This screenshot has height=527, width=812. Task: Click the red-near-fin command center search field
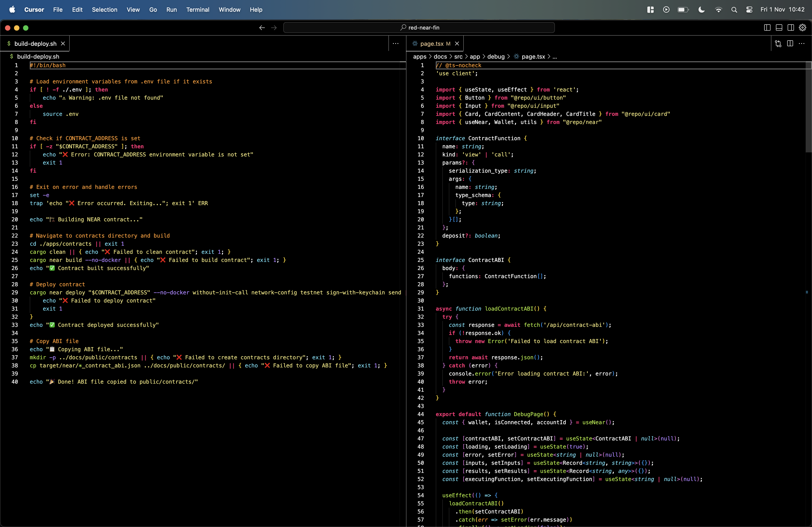[x=419, y=27]
